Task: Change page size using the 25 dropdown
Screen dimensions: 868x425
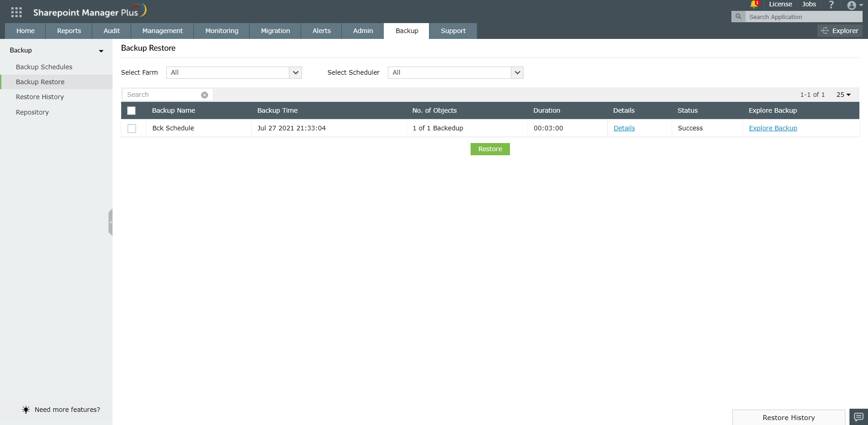Action: point(844,95)
